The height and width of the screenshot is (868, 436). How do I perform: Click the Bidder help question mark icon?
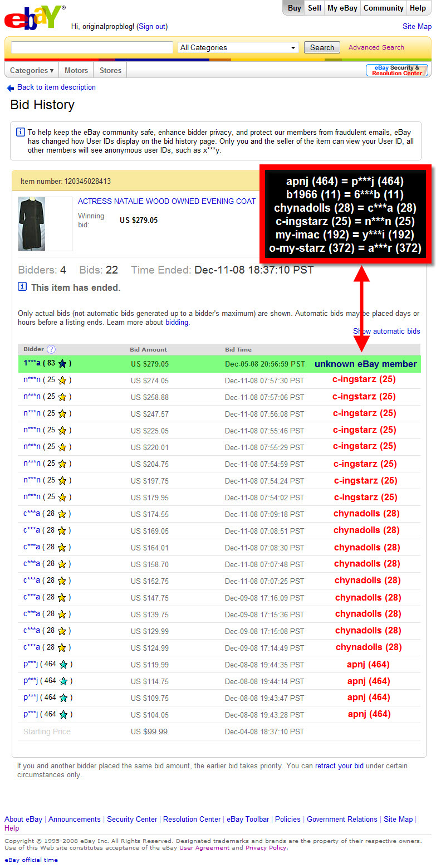tap(51, 349)
